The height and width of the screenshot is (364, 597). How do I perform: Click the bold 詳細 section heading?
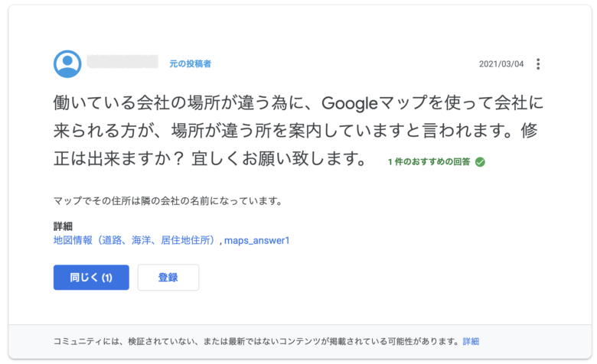63,226
